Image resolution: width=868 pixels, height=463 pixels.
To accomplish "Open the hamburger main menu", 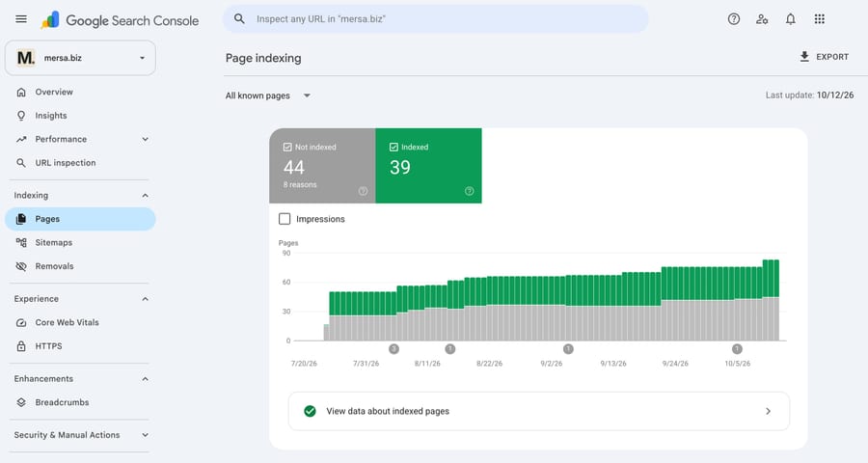I will tap(21, 19).
